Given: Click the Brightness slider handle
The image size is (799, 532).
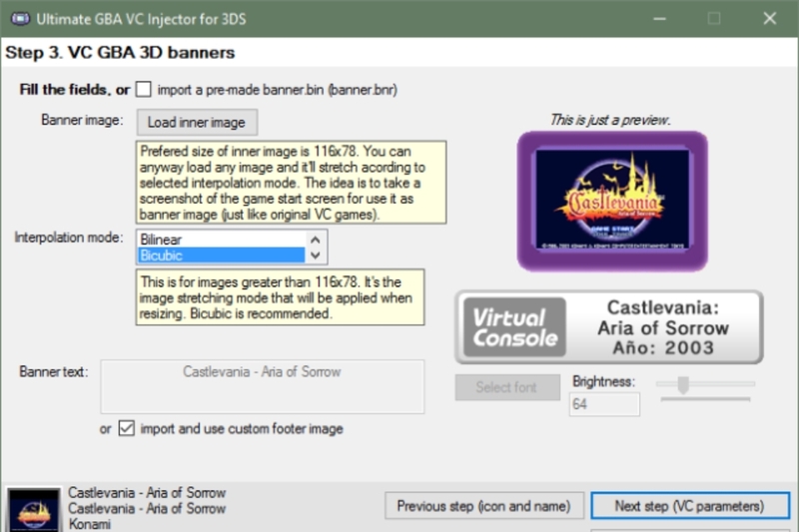Looking at the screenshot, I should pyautogui.click(x=683, y=385).
